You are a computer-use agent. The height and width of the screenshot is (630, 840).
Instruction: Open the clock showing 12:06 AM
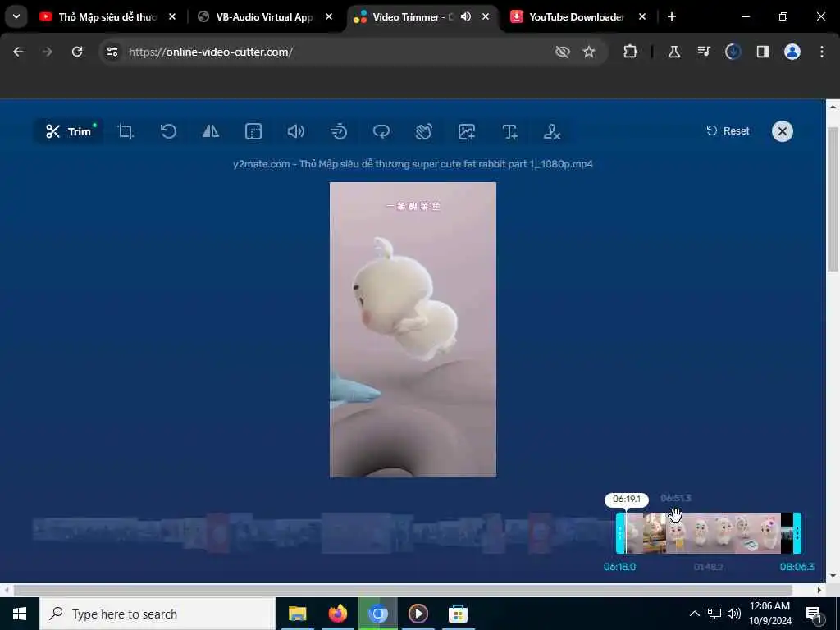(x=769, y=614)
